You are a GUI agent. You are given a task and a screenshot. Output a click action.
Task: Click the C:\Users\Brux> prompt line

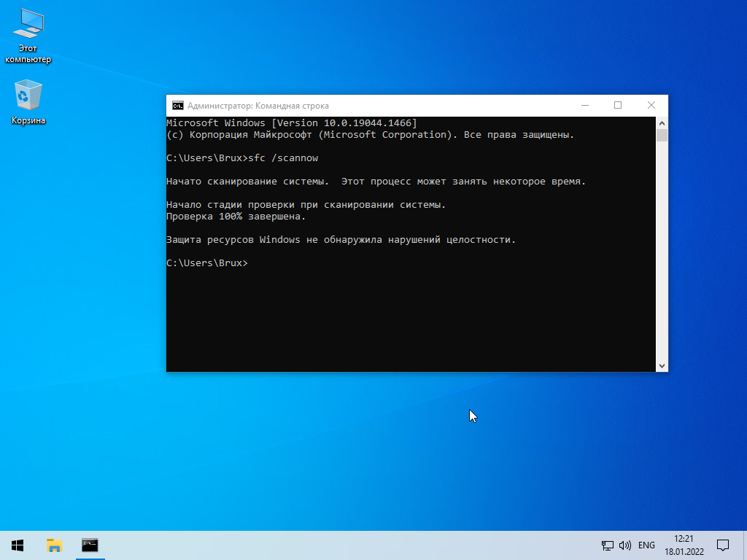(207, 262)
